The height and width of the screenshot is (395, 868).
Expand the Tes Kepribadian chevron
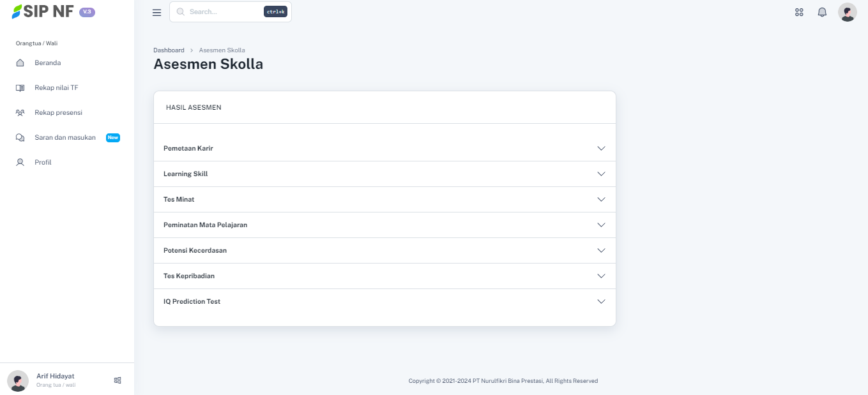[x=601, y=276]
